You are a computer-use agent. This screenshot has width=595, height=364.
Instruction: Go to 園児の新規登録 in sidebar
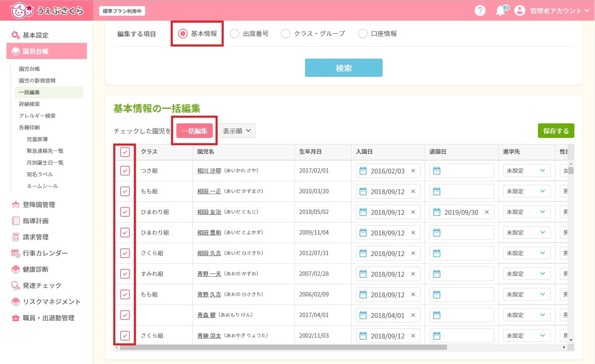tap(37, 80)
